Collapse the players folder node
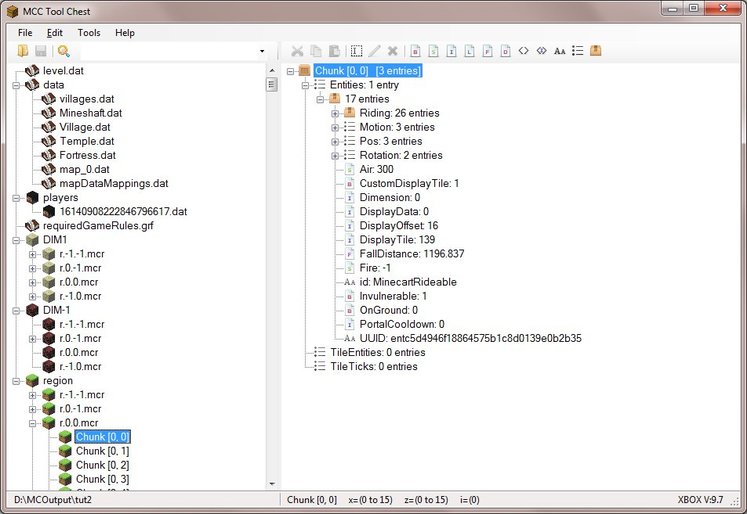Viewport: 747px width, 514px height. 16,198
